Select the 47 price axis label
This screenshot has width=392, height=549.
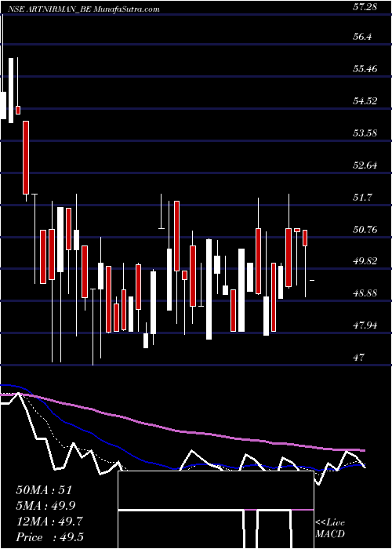click(359, 358)
